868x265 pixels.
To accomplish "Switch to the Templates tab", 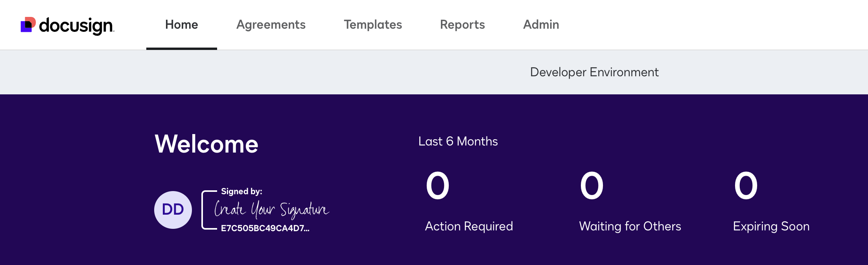I will pyautogui.click(x=372, y=24).
